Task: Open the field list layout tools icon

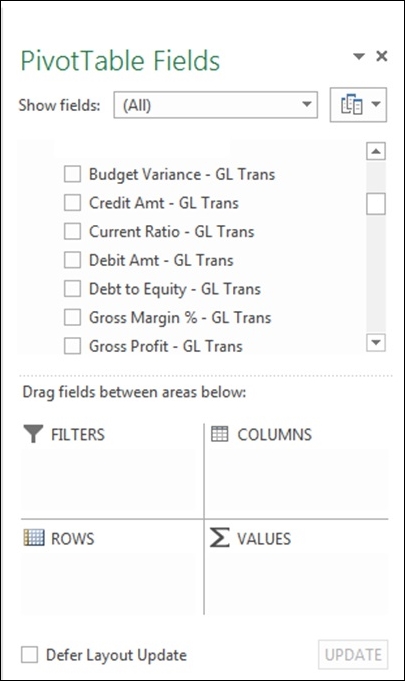Action: click(x=351, y=105)
